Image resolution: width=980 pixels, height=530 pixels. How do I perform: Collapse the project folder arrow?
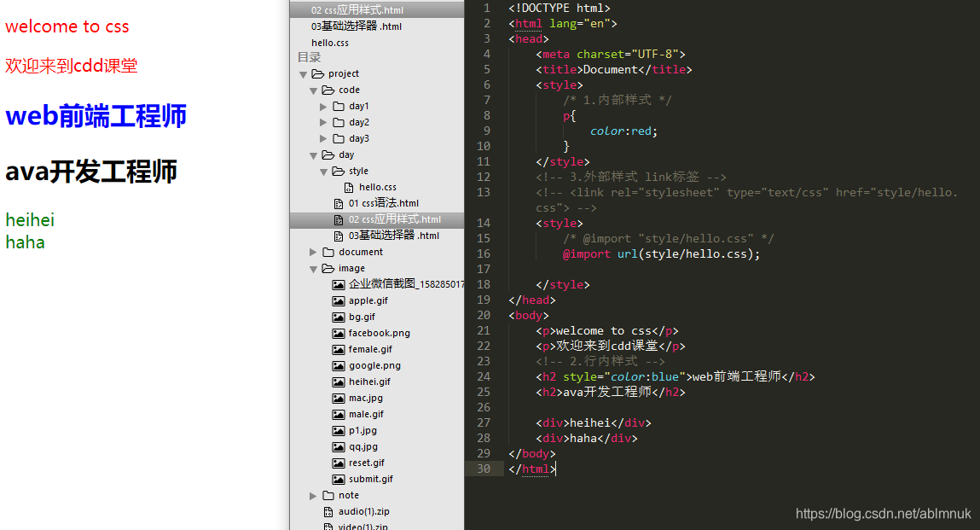pyautogui.click(x=303, y=74)
